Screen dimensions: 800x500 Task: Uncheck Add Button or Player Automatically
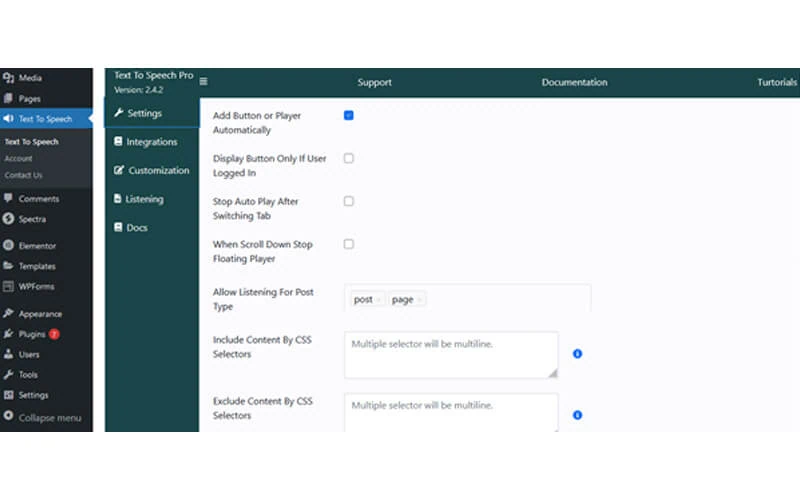pyautogui.click(x=349, y=116)
